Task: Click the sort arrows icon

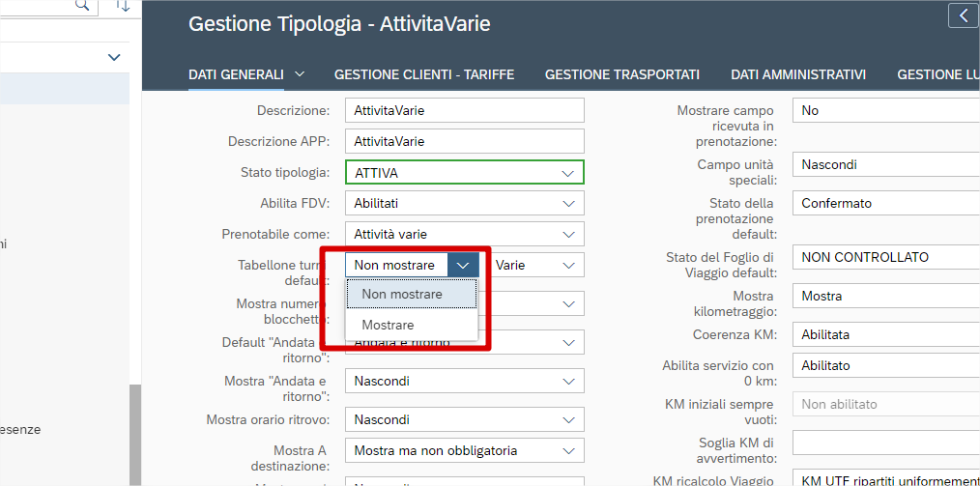Action: tap(122, 6)
